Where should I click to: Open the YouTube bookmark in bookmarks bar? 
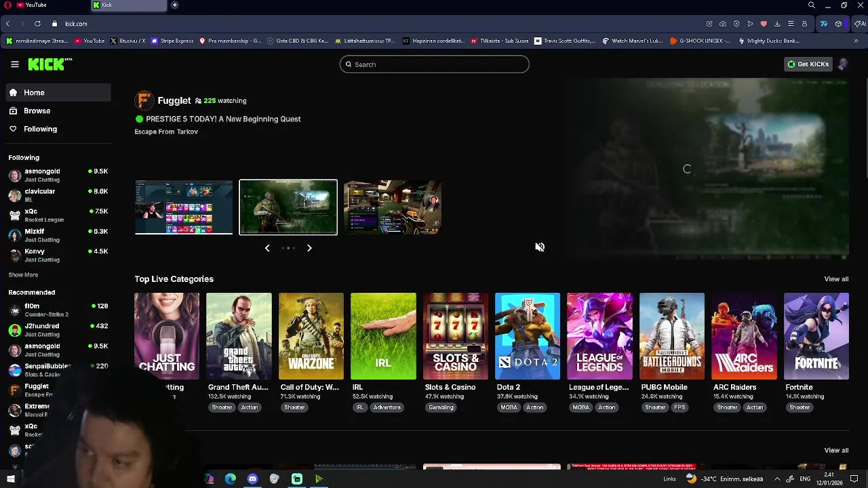tap(90, 41)
